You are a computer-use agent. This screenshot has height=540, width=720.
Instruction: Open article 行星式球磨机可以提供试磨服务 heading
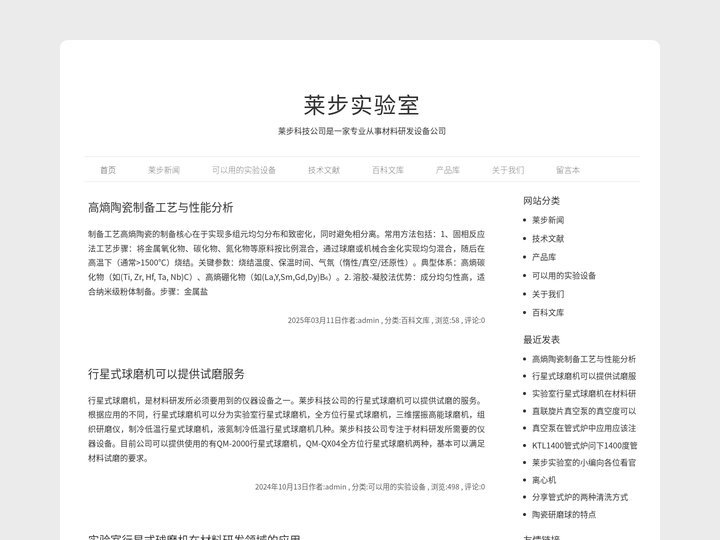click(166, 374)
